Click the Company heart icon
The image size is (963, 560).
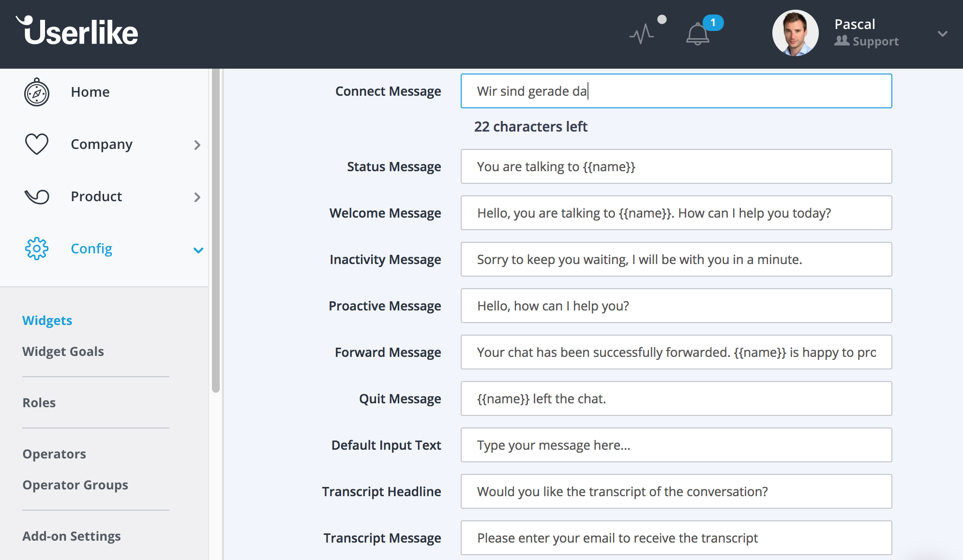point(37,144)
